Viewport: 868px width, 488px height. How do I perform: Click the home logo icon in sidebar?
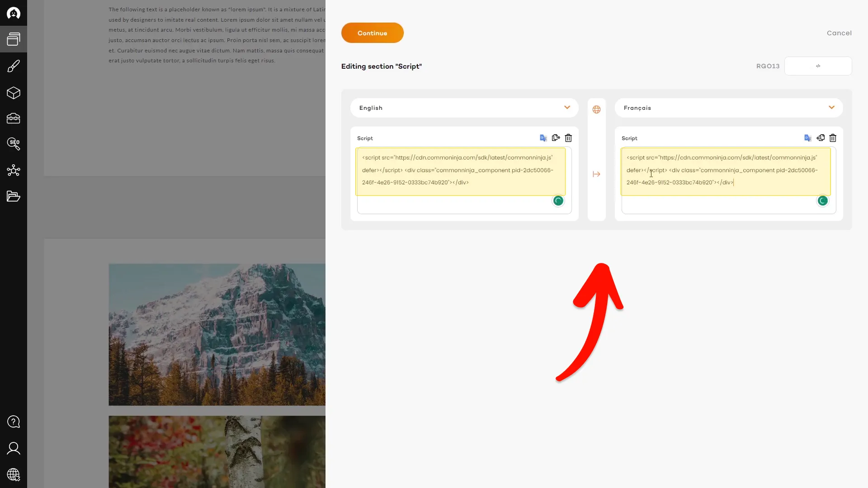coord(14,13)
